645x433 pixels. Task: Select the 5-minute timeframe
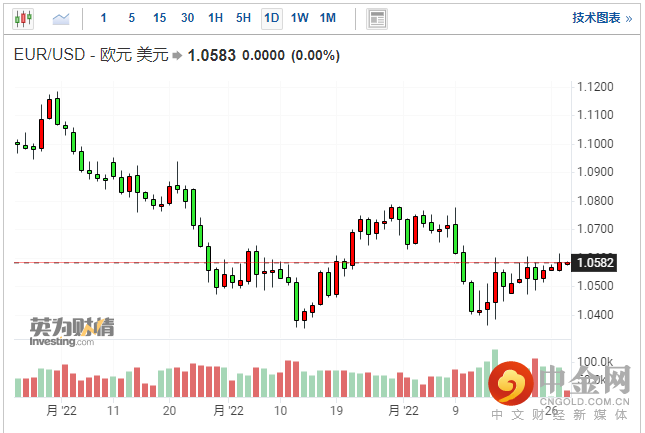click(x=132, y=18)
